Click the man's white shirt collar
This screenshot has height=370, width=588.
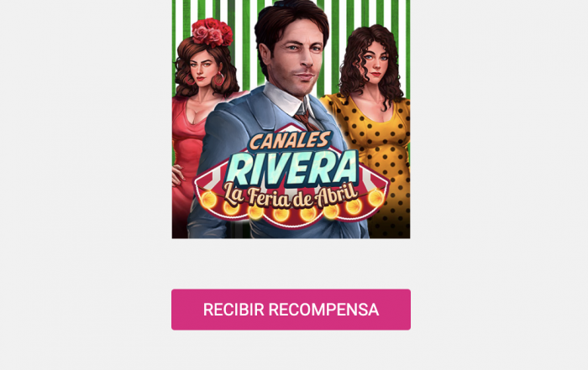[x=286, y=99]
